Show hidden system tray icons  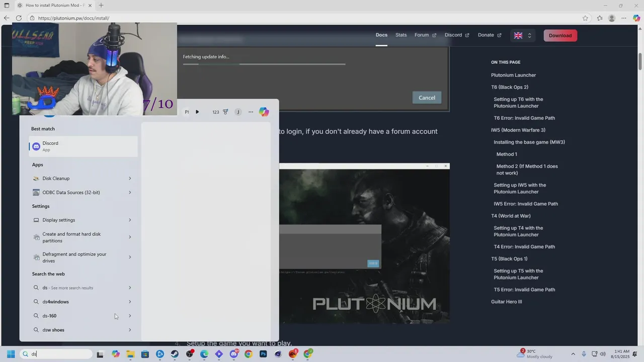(x=574, y=354)
